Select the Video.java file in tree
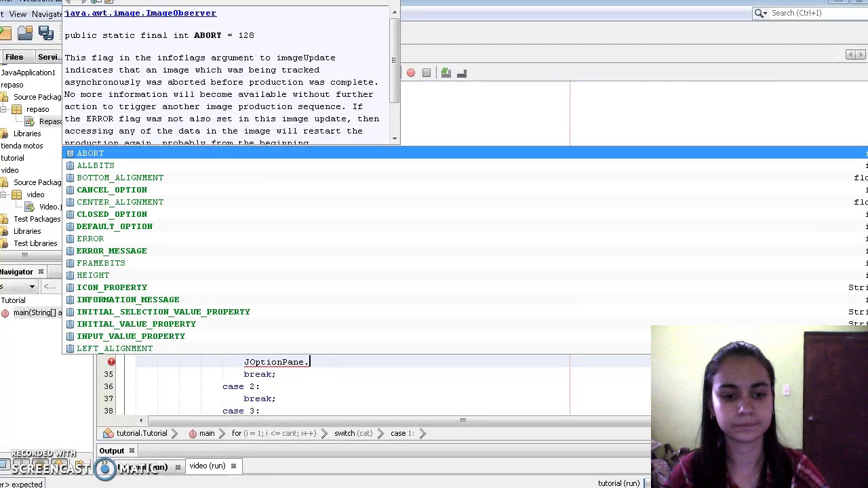 pos(45,207)
